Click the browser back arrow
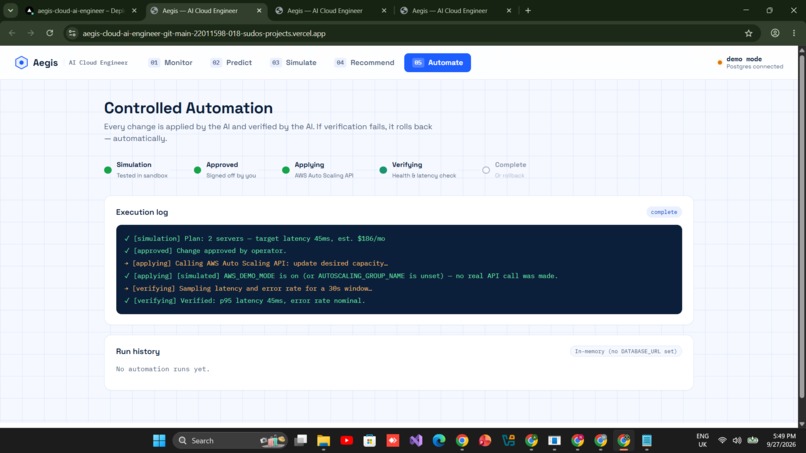This screenshot has height=453, width=806. 12,33
